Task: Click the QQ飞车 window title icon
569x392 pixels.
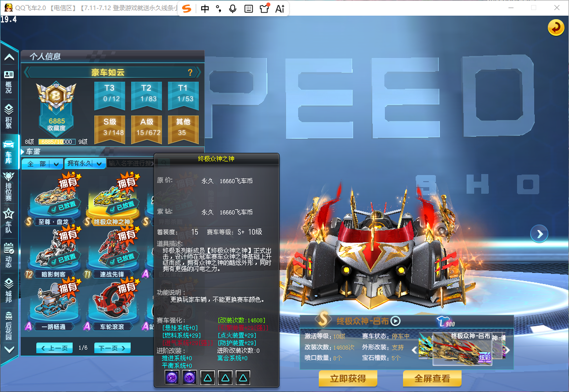Action: (x=9, y=7)
